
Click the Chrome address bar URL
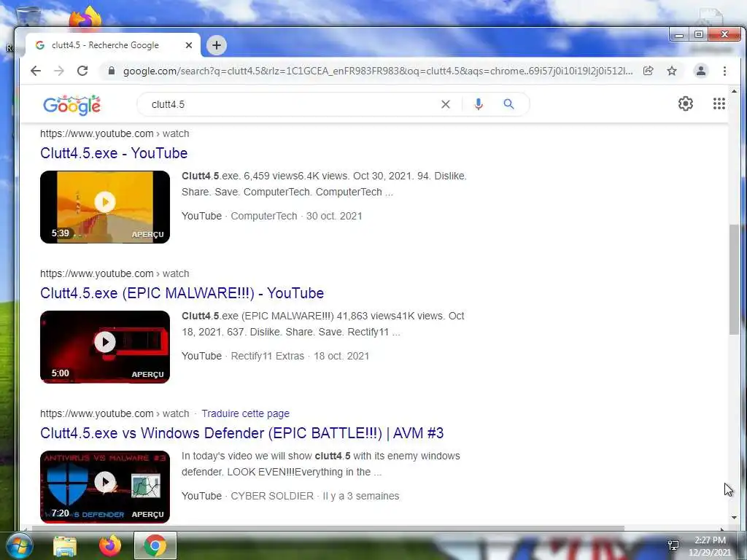[378, 71]
